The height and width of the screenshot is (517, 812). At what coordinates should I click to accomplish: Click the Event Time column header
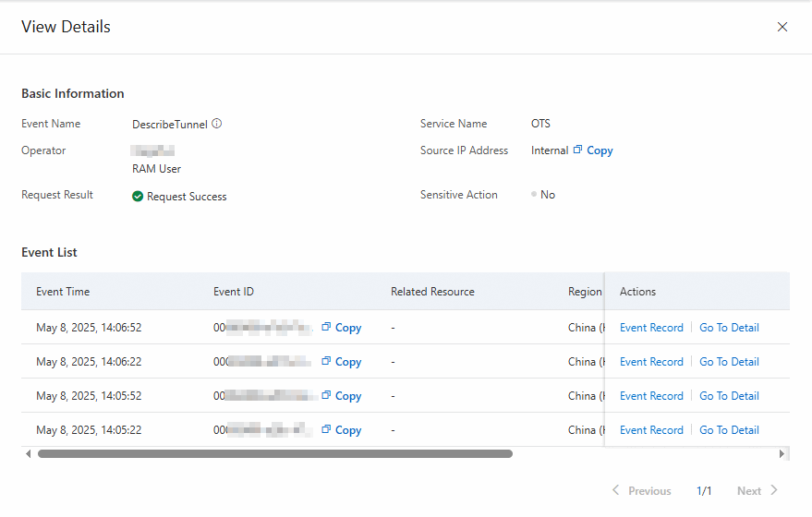[63, 292]
